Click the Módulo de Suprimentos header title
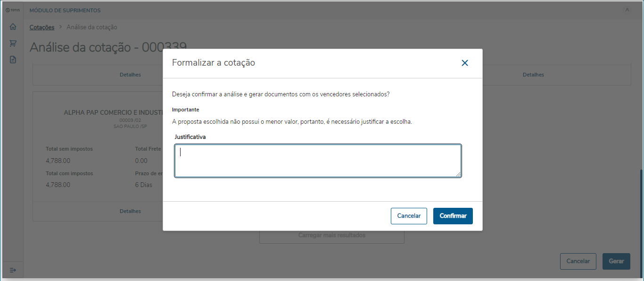 (x=65, y=10)
